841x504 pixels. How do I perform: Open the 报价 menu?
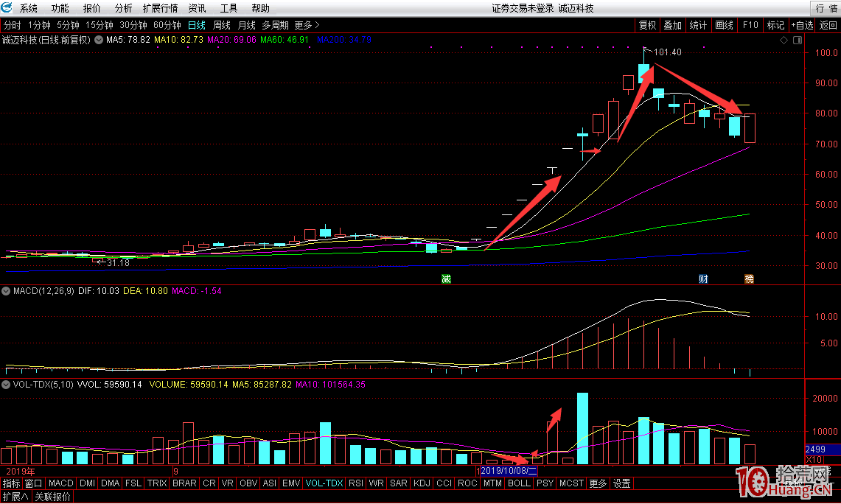pos(91,9)
